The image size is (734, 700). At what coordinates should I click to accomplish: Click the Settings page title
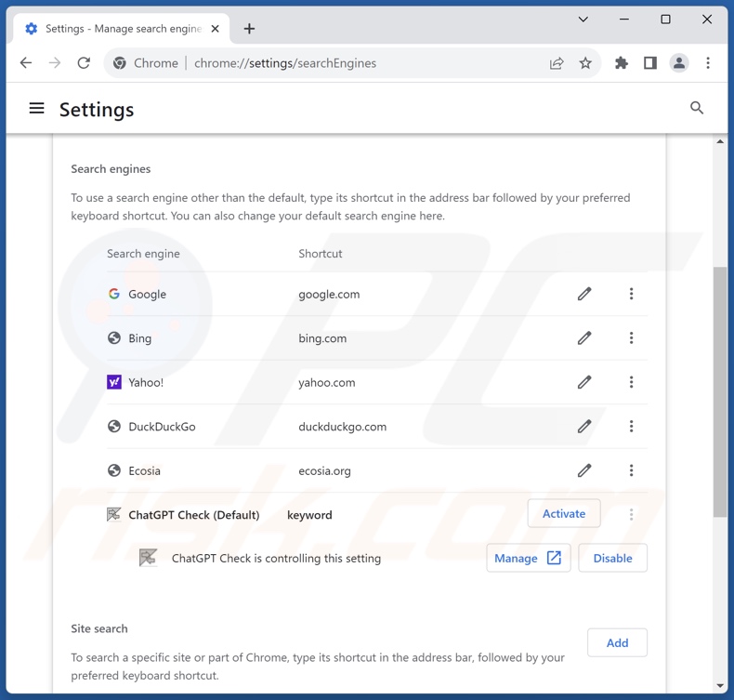97,110
